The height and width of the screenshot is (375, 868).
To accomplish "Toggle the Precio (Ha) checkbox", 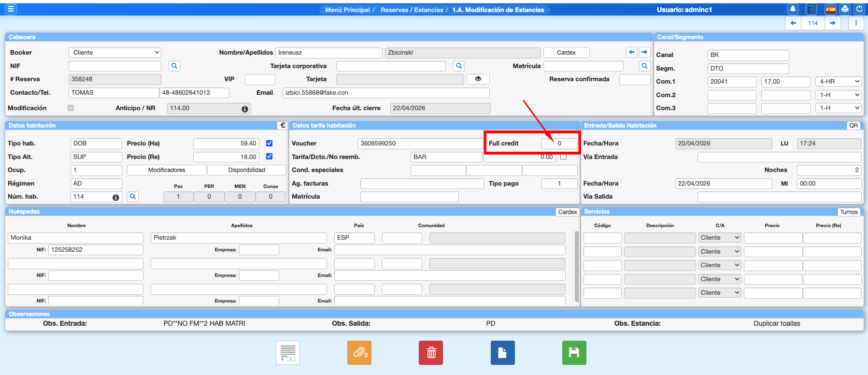I will click(270, 144).
